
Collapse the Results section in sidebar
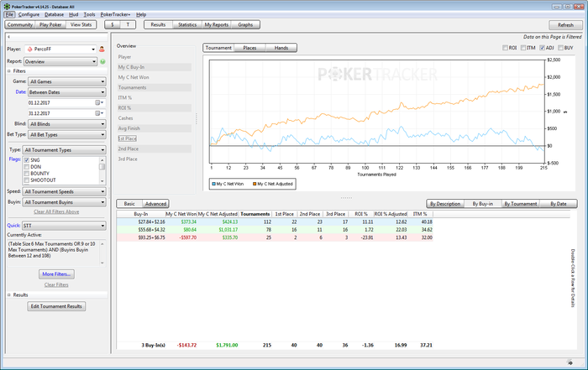pos(9,295)
